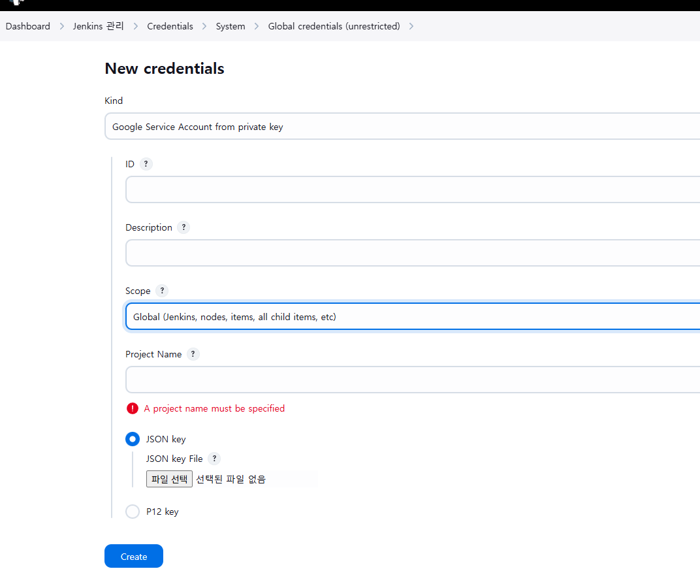700x588 pixels.
Task: Expand chevron after Jenkins 관리 breadcrumb
Action: [x=135, y=26]
